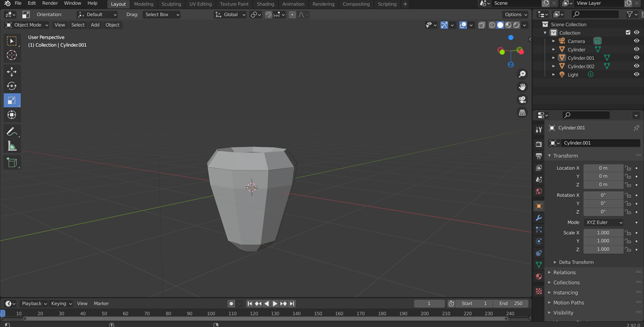Click the End frame 250 field
This screenshot has height=327, width=644.
tap(510, 303)
